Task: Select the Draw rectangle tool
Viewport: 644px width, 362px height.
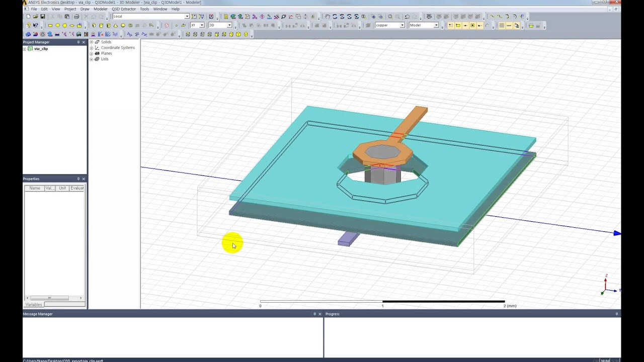Action: click(x=50, y=25)
